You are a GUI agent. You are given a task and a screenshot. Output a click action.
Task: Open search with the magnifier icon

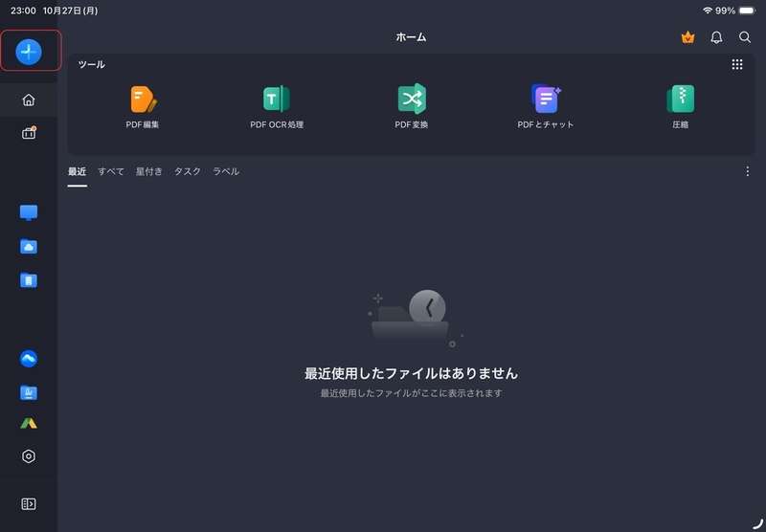[x=745, y=37]
